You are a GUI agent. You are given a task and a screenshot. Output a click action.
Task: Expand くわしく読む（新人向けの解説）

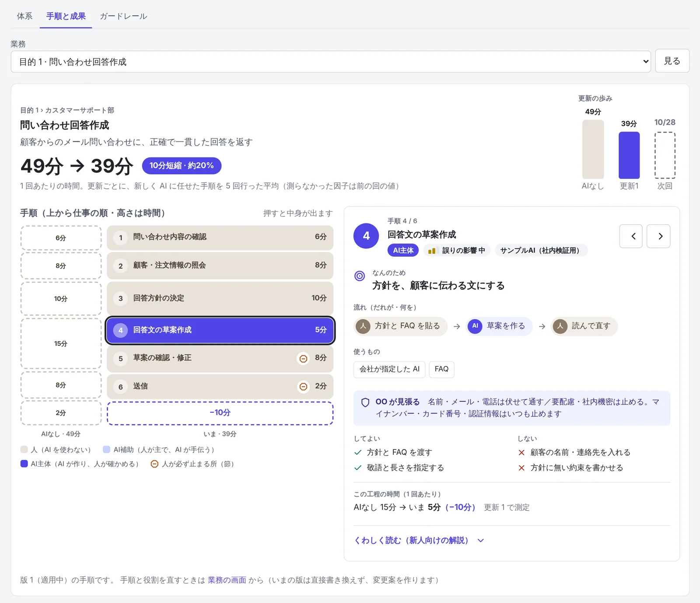pos(419,540)
